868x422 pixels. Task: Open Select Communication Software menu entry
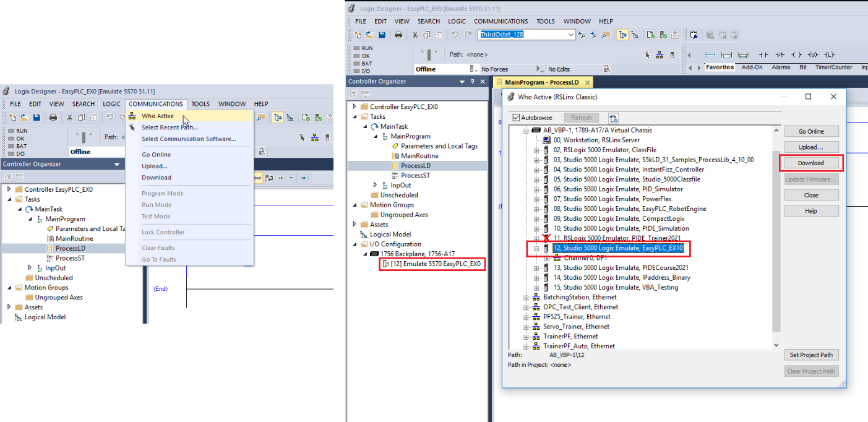point(188,139)
